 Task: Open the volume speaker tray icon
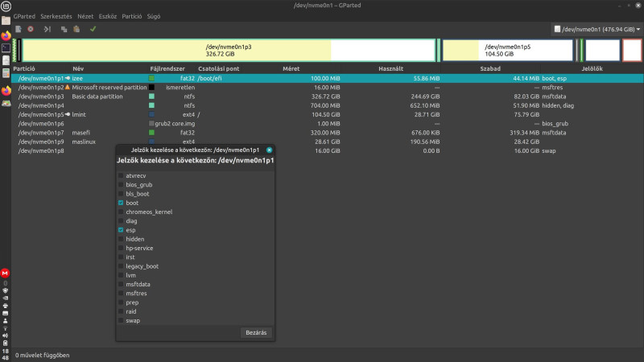[6, 335]
